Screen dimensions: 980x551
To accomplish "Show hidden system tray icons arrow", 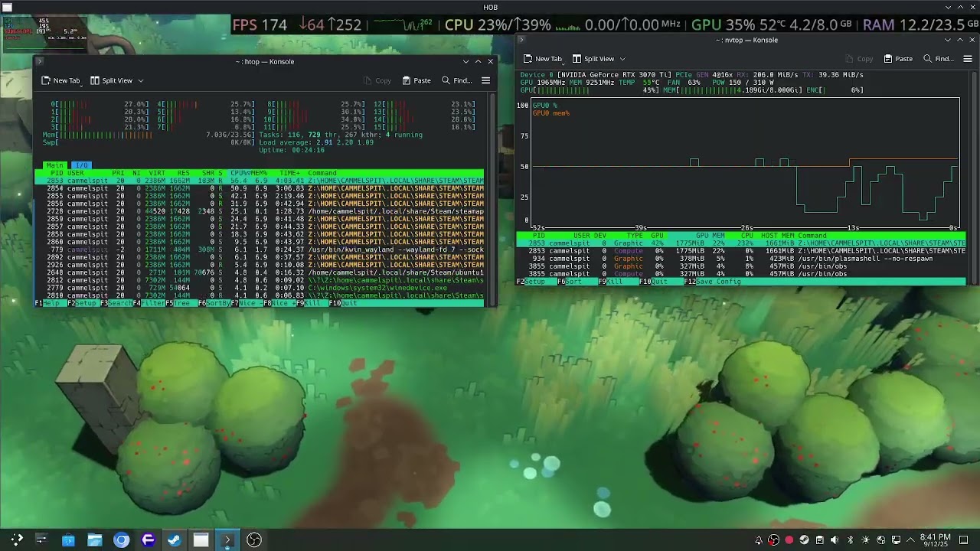I will [911, 540].
